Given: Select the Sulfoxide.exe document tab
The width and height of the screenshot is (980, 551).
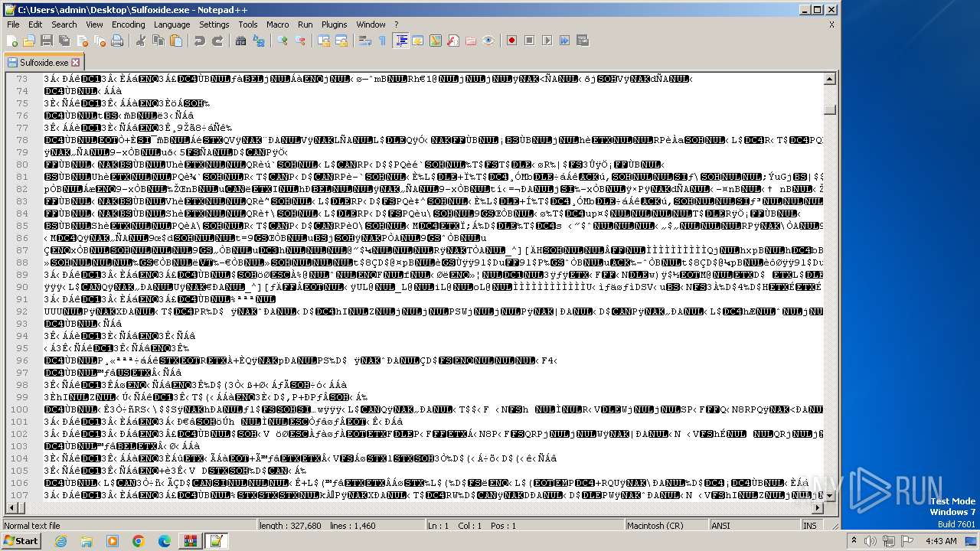Looking at the screenshot, I should [43, 62].
